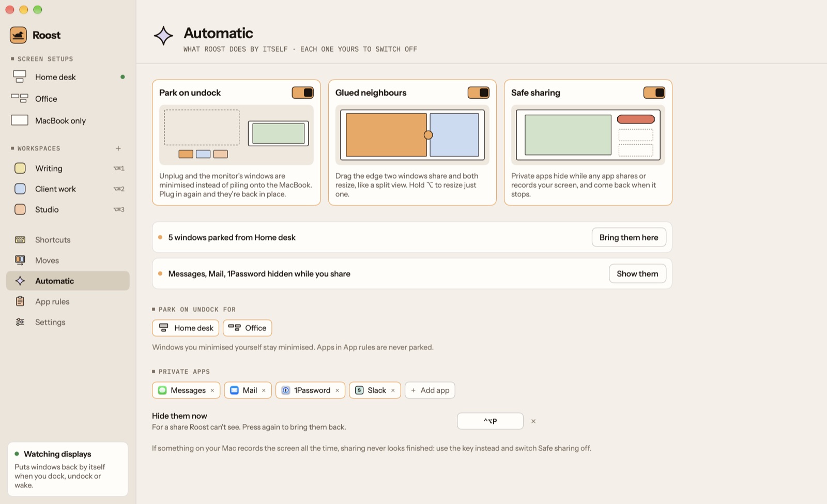Remove Slack from private apps
This screenshot has height=504, width=827.
tap(393, 390)
